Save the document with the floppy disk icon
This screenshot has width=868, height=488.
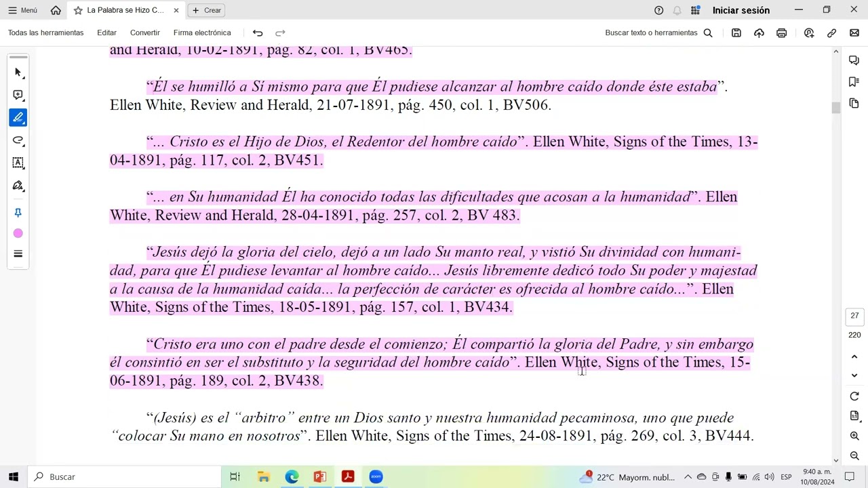pos(736,33)
